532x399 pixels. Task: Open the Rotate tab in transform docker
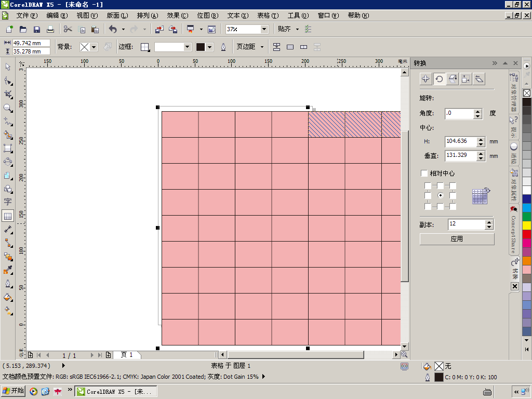[x=439, y=79]
